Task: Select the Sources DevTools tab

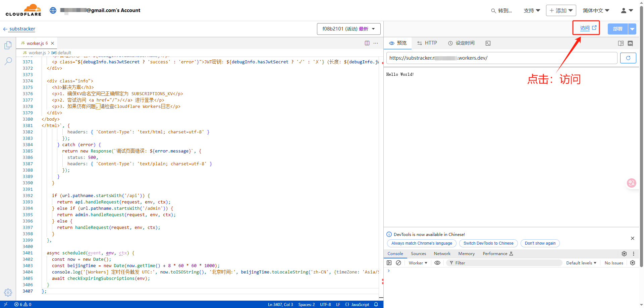Action: pyautogui.click(x=418, y=254)
